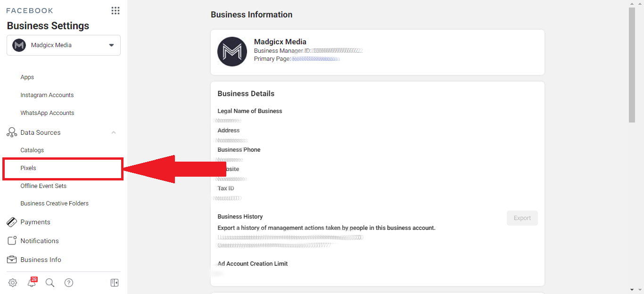The image size is (644, 294).
Task: Click the scrollbar up arrow
Action: (632, 3)
